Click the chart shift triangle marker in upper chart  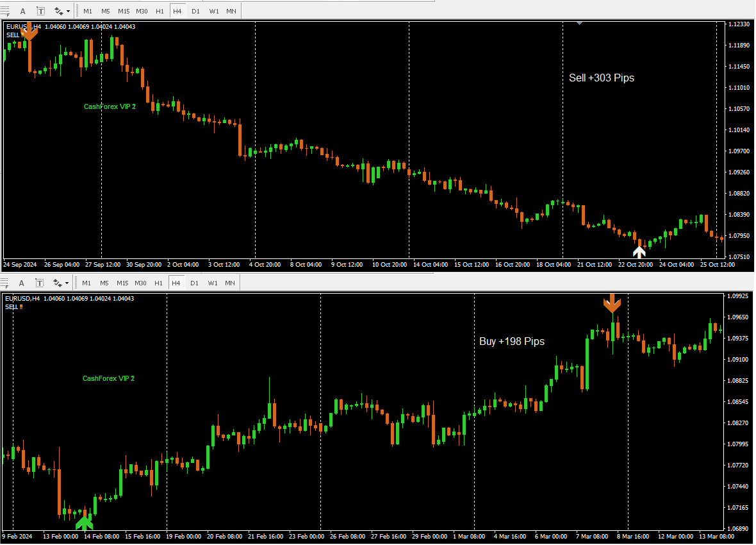pyautogui.click(x=580, y=23)
